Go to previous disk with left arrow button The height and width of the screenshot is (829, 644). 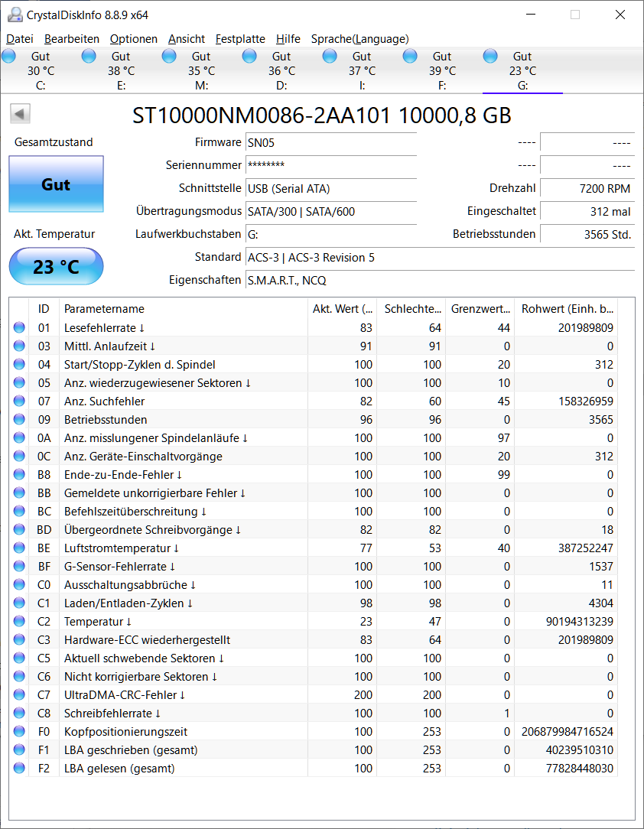click(20, 114)
